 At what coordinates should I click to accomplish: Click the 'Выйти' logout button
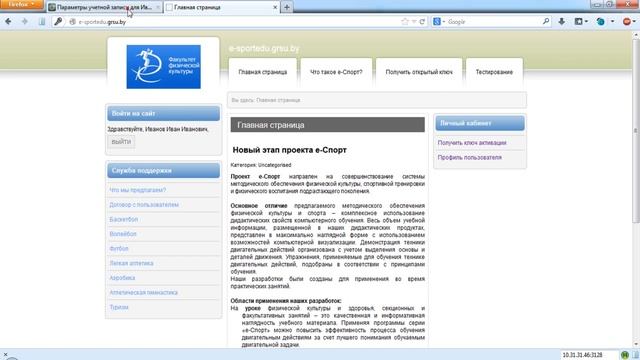click(121, 142)
